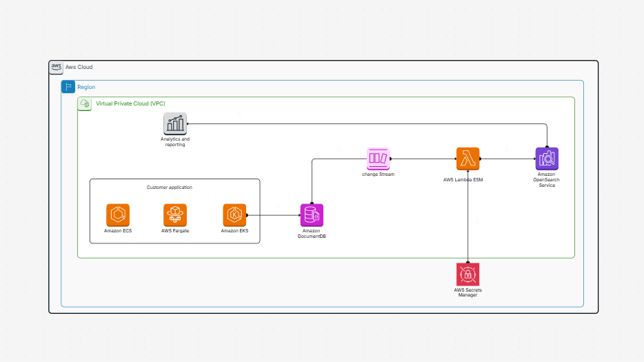Click the 'Amazon OpenSearch Service' text label

point(547,179)
